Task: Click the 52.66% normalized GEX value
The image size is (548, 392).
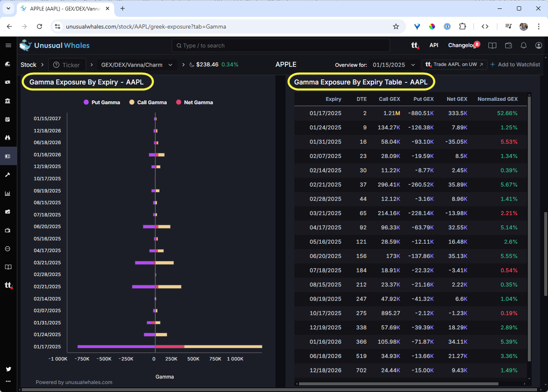Action: tap(507, 113)
